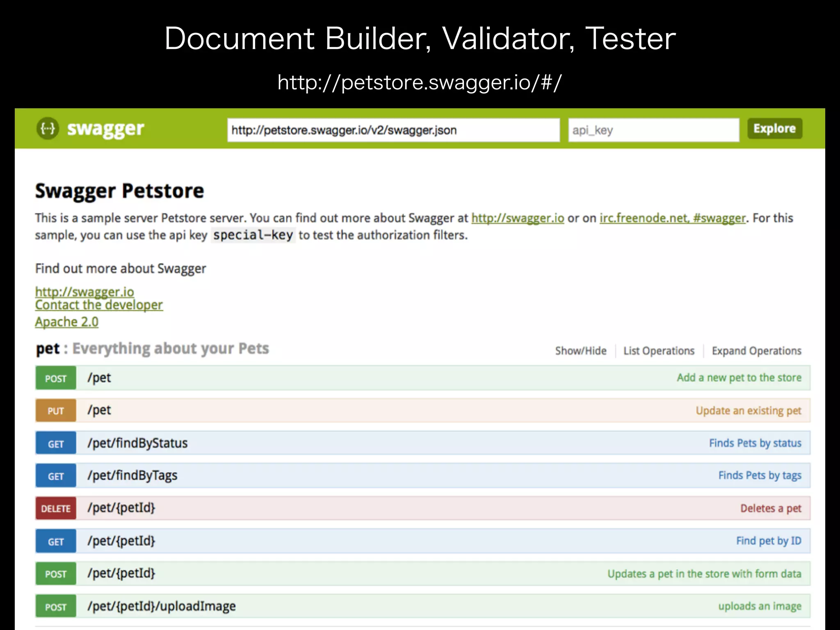Click the swagger logo icon

[x=48, y=128]
